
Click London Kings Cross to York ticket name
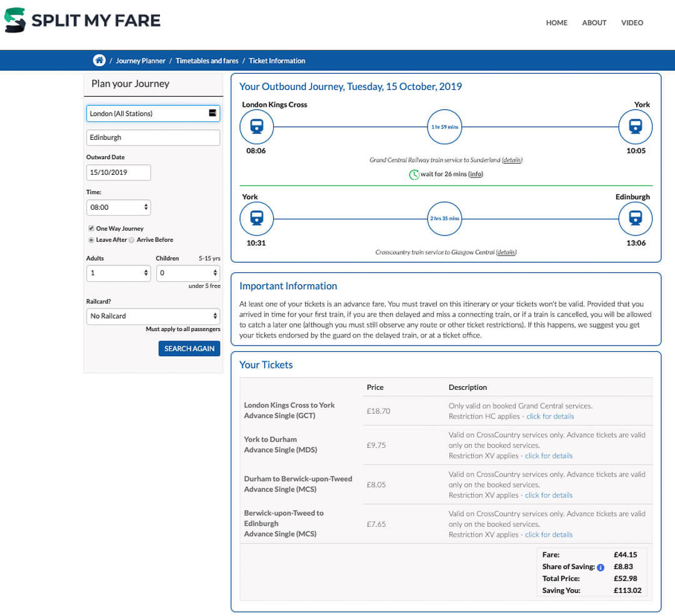pos(289,405)
